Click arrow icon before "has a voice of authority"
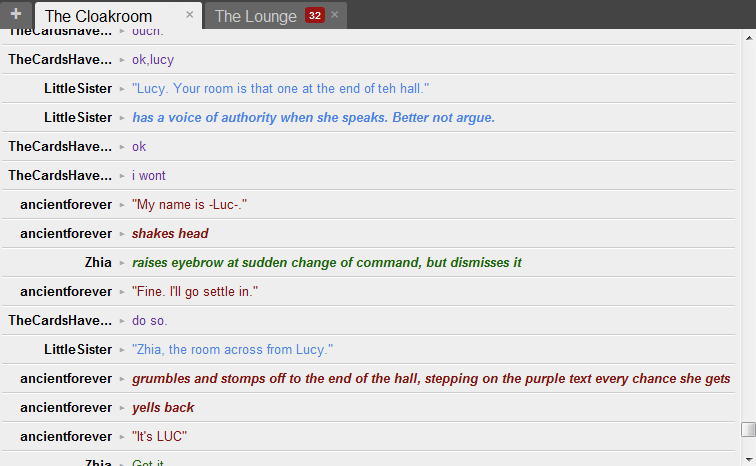The width and height of the screenshot is (756, 466). coord(122,118)
